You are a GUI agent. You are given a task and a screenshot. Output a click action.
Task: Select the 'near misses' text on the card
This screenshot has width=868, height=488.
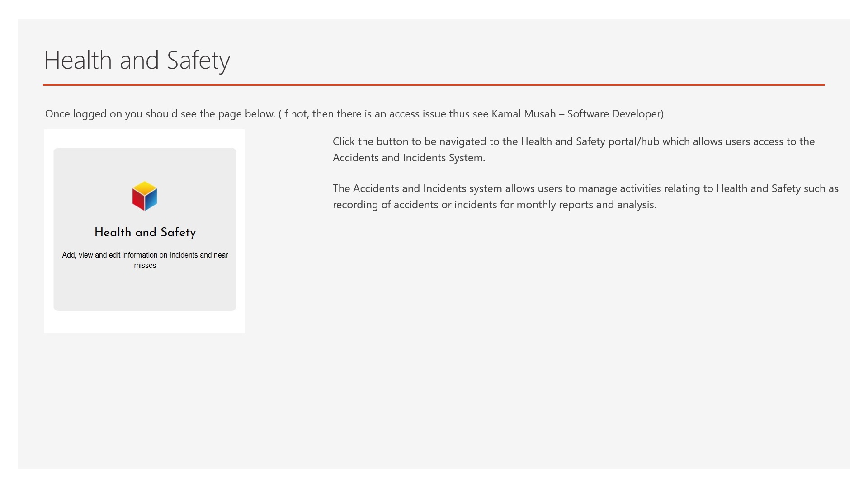[x=145, y=266]
